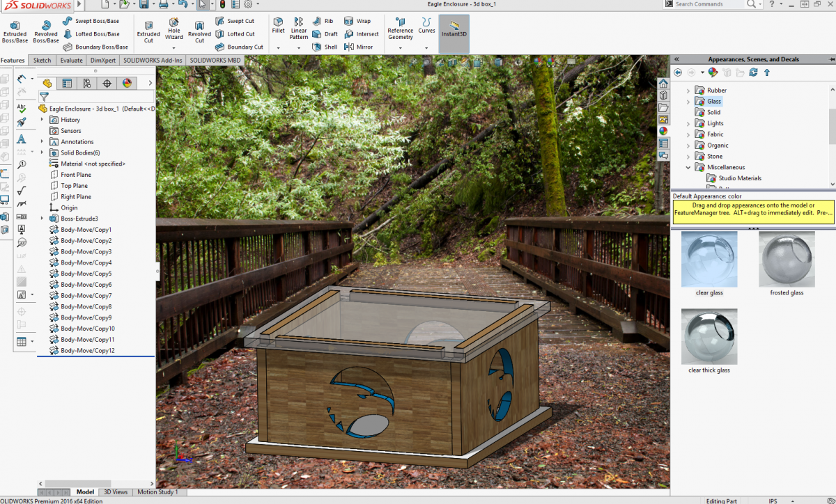
Task: Select the frosted glass appearance thumbnail
Action: pyautogui.click(x=787, y=259)
